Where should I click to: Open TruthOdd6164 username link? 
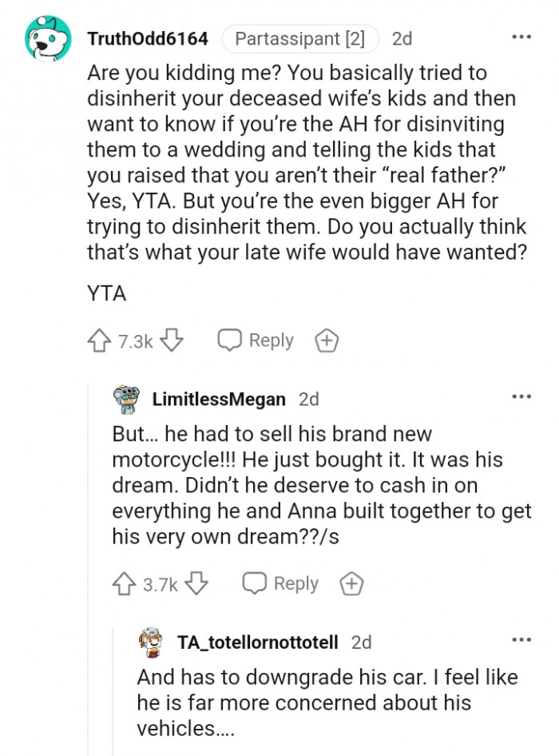pos(147,38)
